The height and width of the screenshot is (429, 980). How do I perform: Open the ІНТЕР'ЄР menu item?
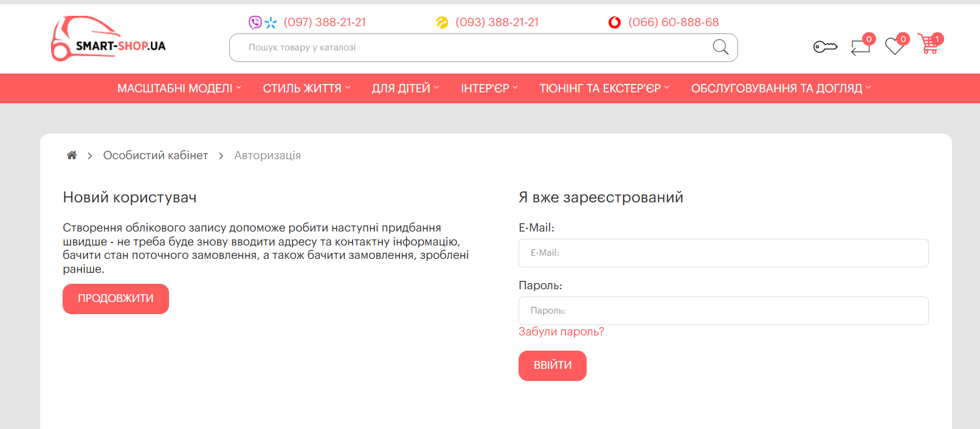point(489,89)
